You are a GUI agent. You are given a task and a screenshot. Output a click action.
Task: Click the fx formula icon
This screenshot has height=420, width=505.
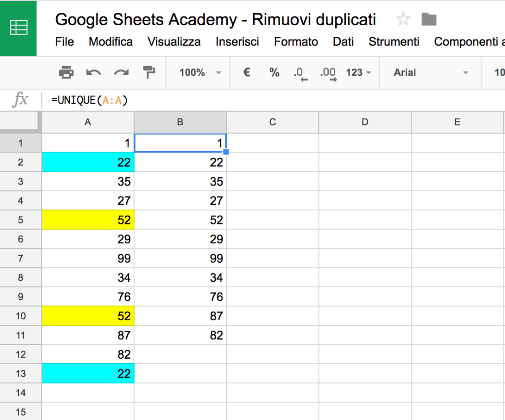click(20, 99)
